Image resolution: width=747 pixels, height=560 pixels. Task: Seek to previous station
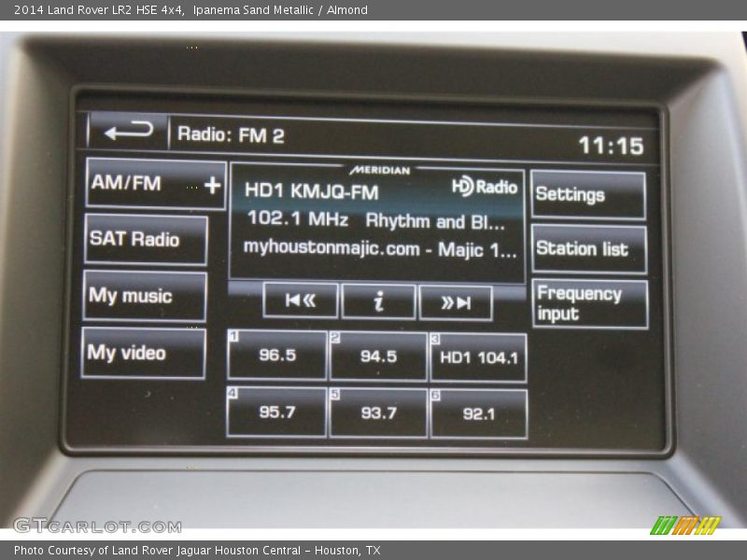tap(300, 301)
